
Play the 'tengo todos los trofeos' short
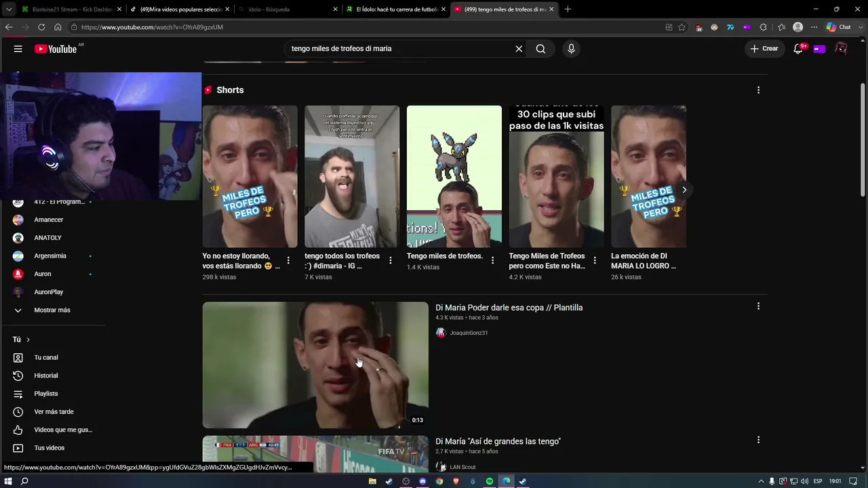tap(352, 176)
